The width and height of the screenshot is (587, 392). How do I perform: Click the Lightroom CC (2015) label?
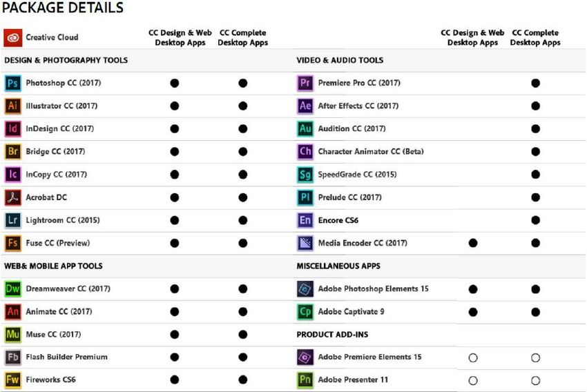[x=63, y=220]
